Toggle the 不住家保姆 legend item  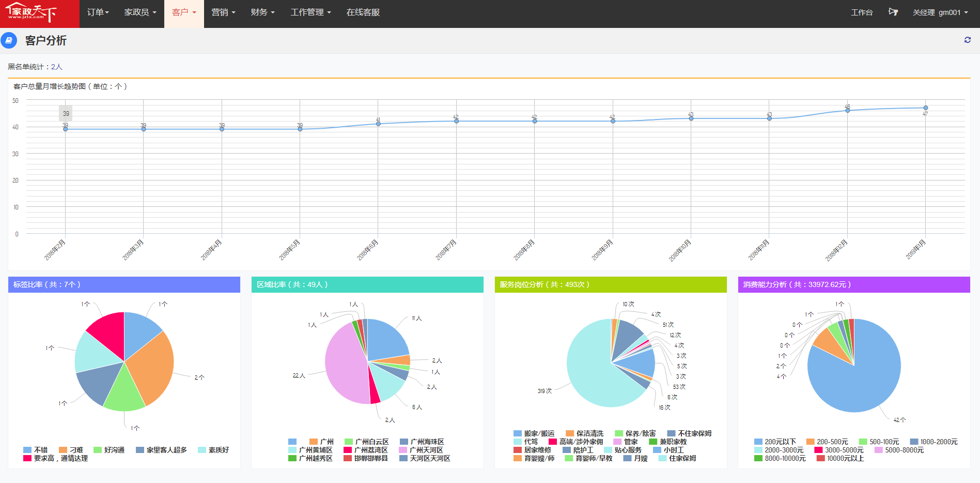point(689,433)
